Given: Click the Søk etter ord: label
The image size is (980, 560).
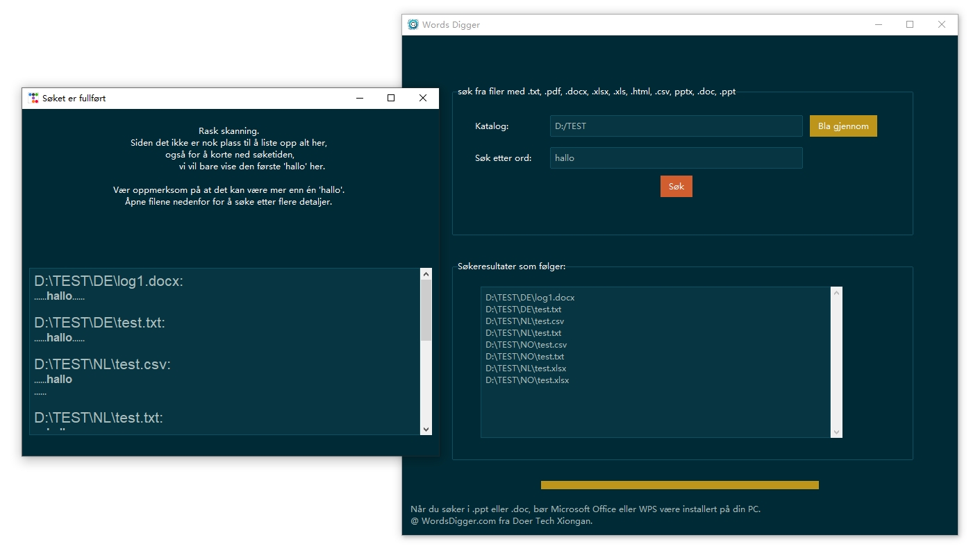Looking at the screenshot, I should click(504, 158).
